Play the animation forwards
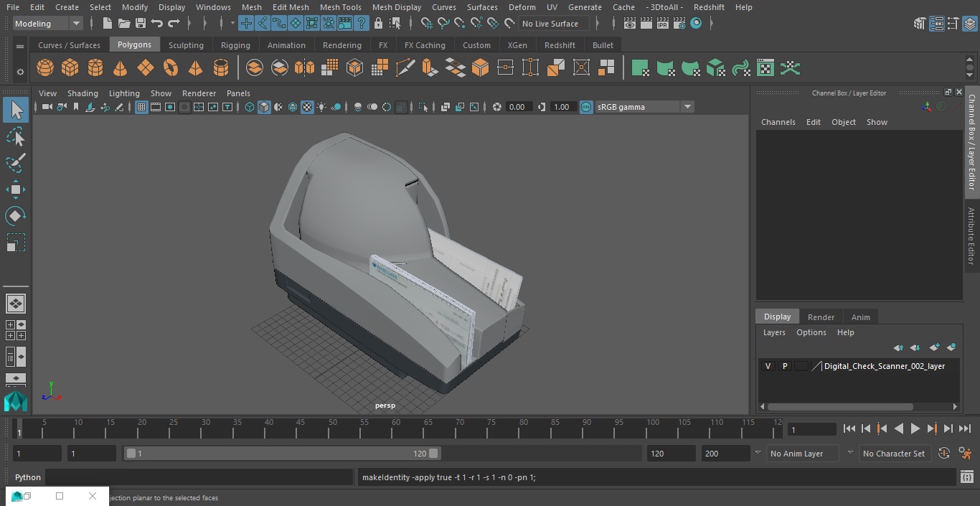 [915, 428]
